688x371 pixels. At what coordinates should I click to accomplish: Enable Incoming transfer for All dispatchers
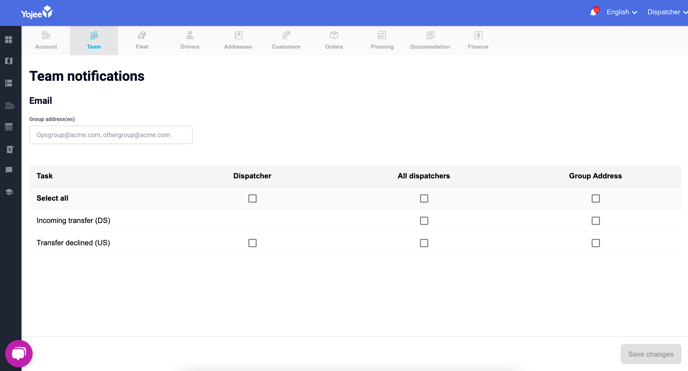(424, 221)
